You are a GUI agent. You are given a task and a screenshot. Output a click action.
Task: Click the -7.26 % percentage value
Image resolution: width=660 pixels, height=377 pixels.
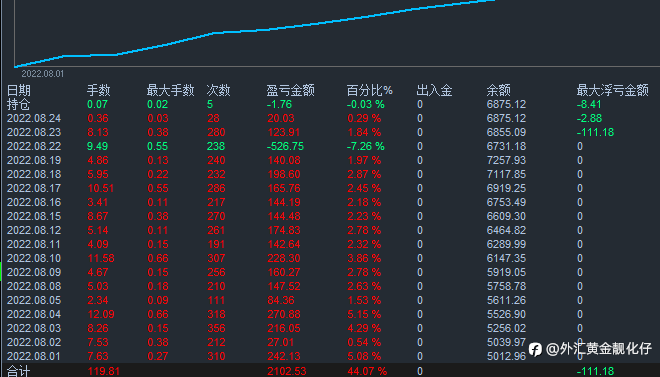click(365, 146)
